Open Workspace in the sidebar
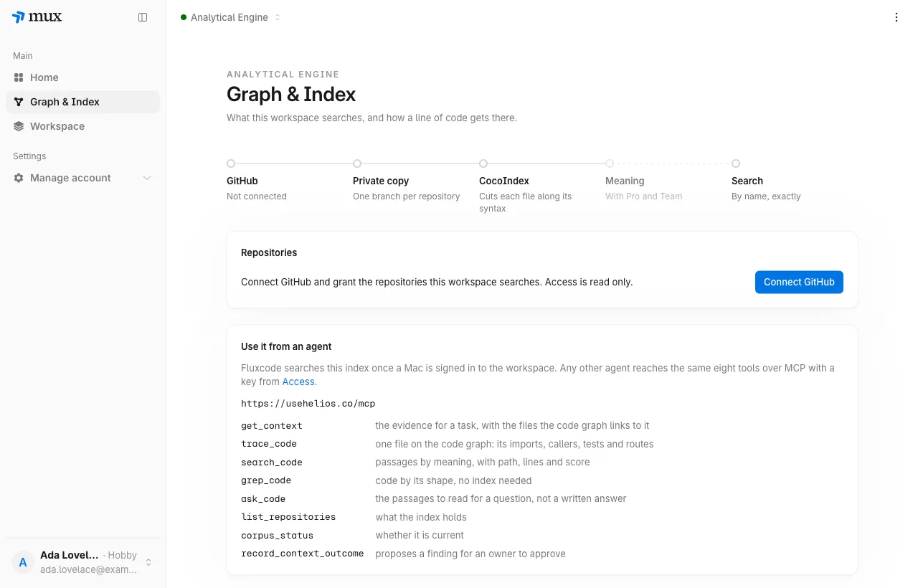918x588 pixels. tap(83, 126)
